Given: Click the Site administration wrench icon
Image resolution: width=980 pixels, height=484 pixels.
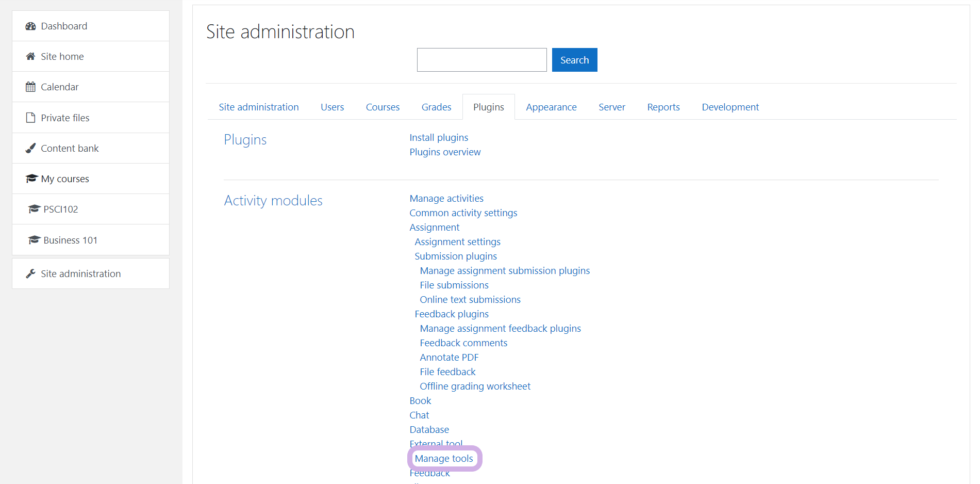Looking at the screenshot, I should coord(30,274).
